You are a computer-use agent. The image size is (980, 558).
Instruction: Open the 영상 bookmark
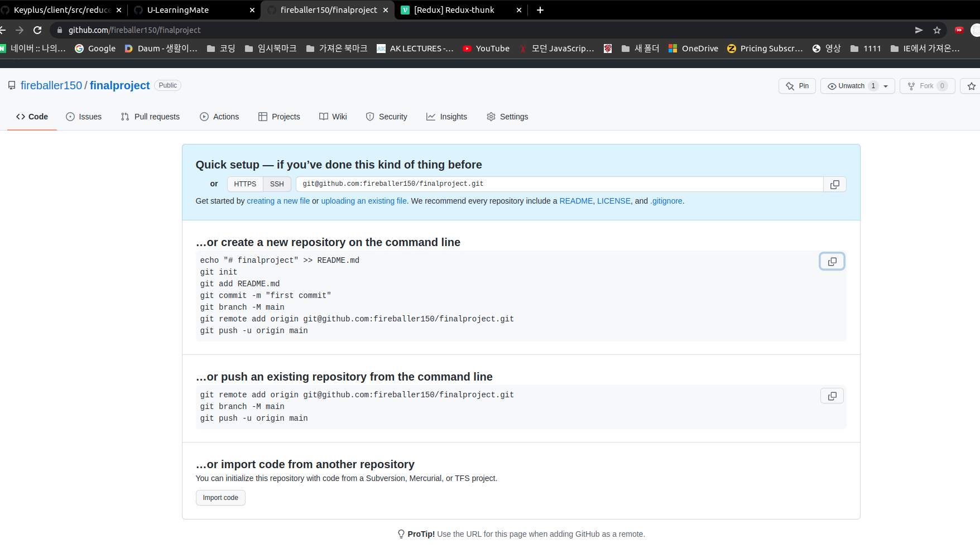pyautogui.click(x=827, y=49)
